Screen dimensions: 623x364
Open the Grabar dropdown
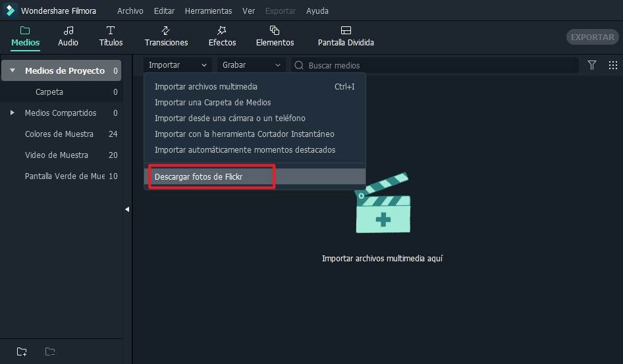click(x=251, y=65)
